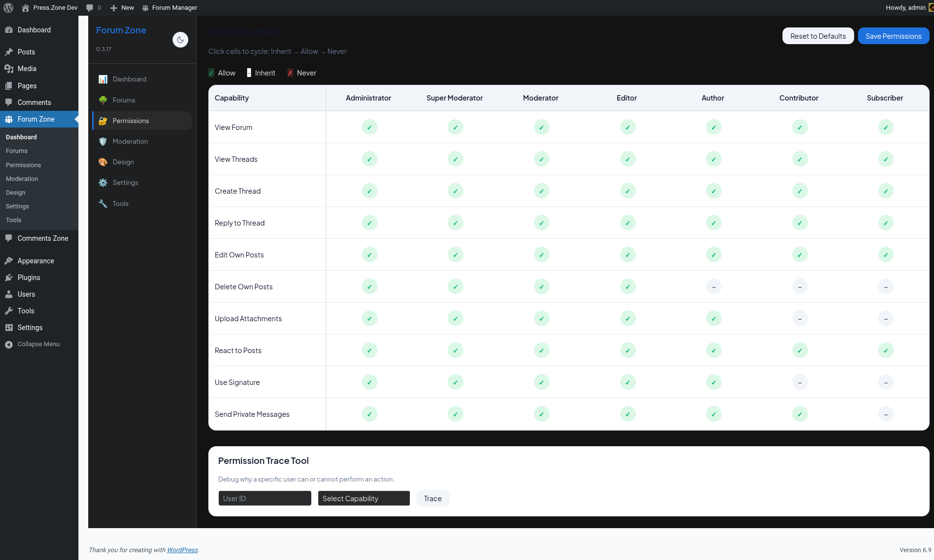Click the Moderation shield icon

click(103, 141)
